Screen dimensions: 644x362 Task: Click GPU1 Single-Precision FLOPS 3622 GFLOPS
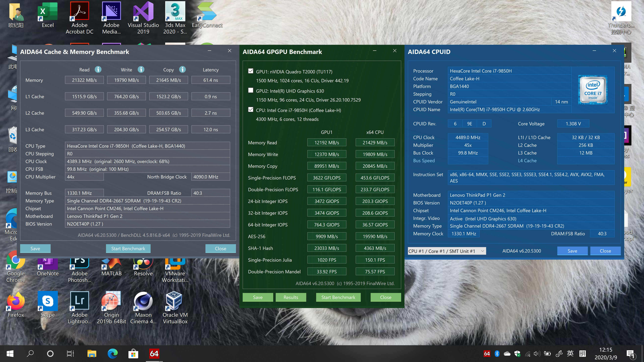click(x=327, y=178)
